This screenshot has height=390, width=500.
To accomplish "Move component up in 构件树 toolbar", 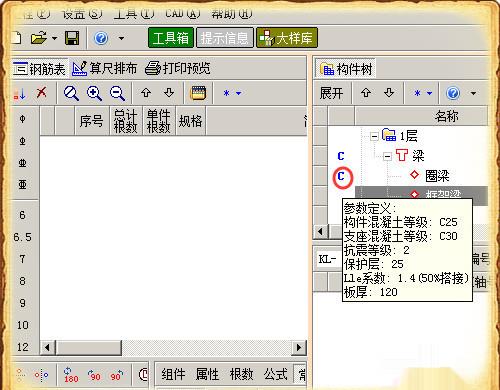I will 366,93.
